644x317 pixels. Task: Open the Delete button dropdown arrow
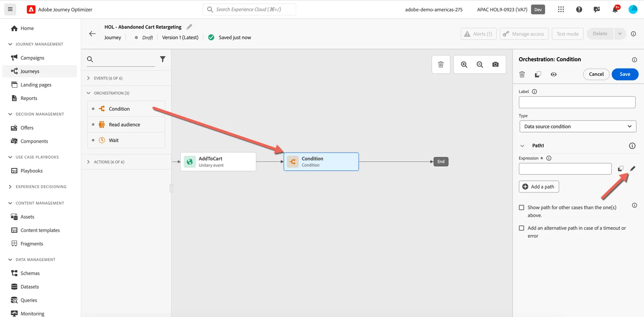tap(620, 34)
